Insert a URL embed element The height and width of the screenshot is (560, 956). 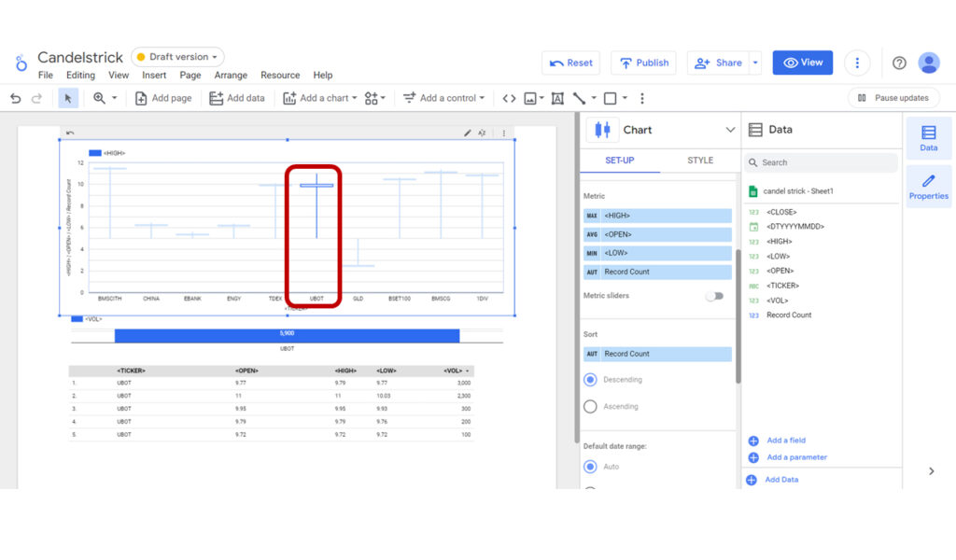pos(509,98)
